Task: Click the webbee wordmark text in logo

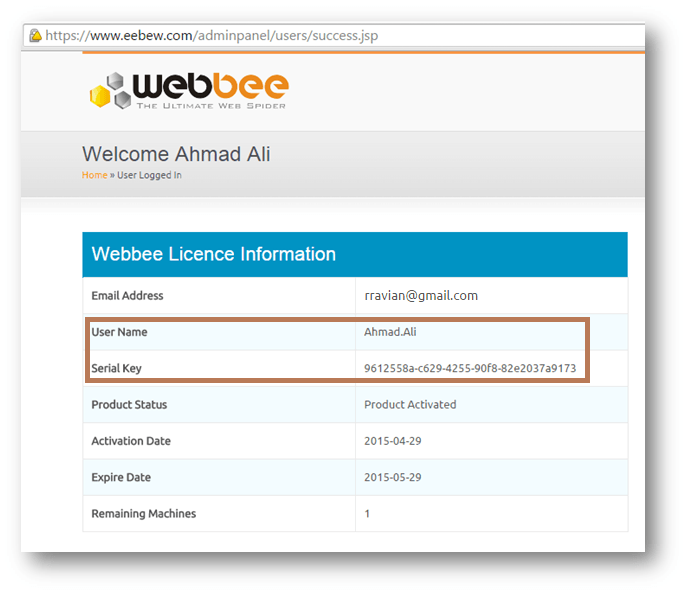Action: pos(211,85)
